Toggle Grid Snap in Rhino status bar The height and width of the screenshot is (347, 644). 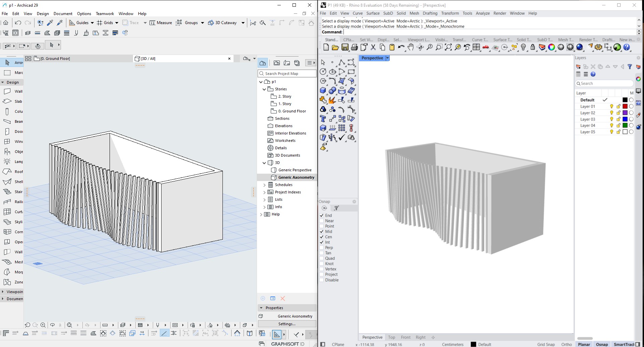546,344
